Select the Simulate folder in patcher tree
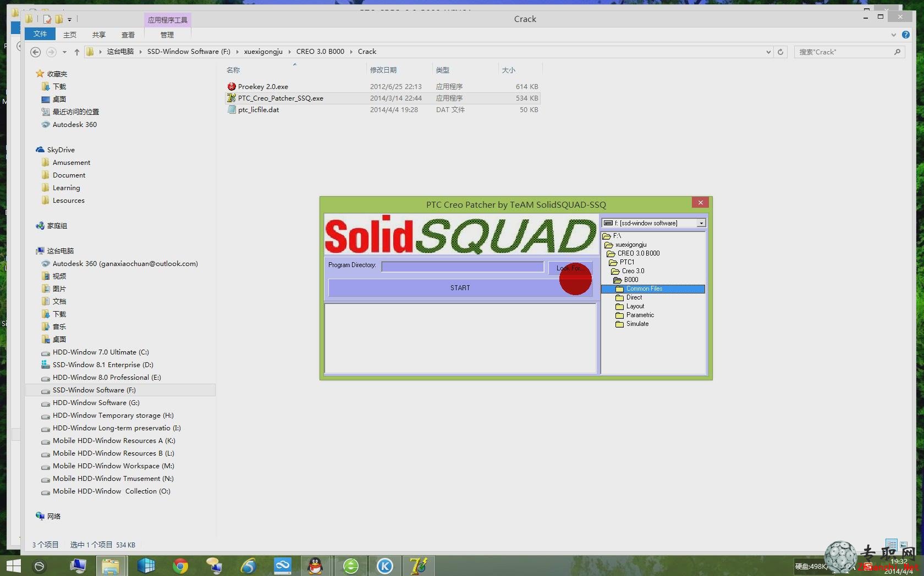Screen dimensions: 924x576 (x=637, y=324)
